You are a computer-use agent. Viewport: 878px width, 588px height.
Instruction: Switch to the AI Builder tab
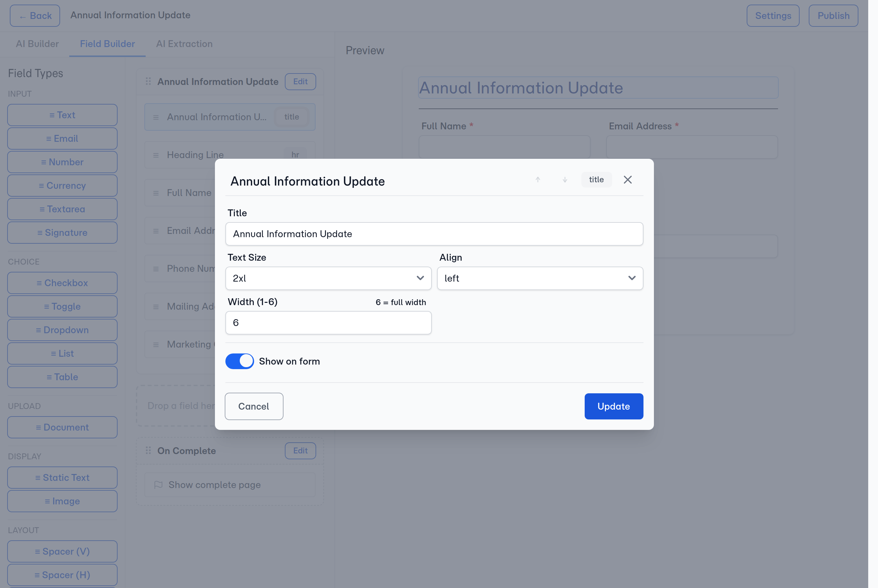coord(37,44)
